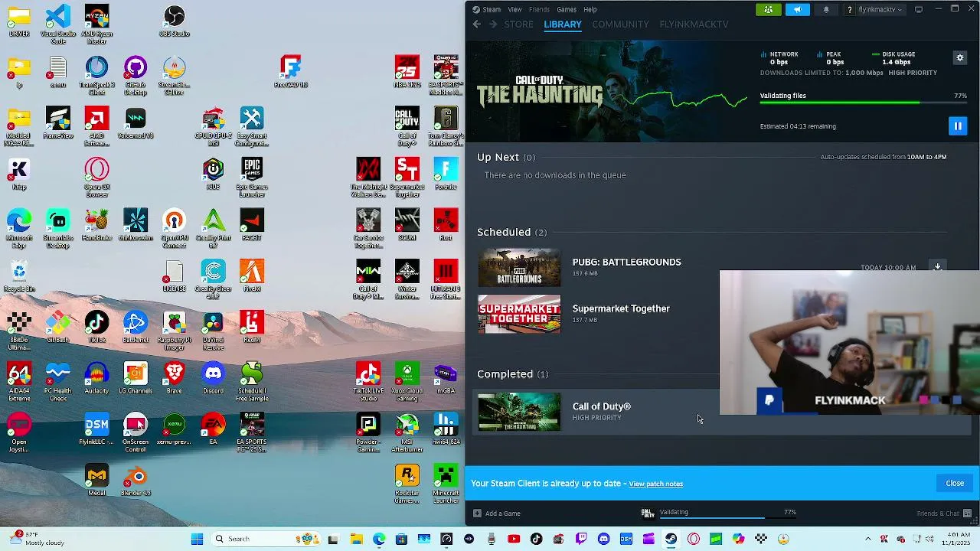Viewport: 980px width, 551px height.
Task: Open the Games menu in Steam
Action: pyautogui.click(x=567, y=9)
